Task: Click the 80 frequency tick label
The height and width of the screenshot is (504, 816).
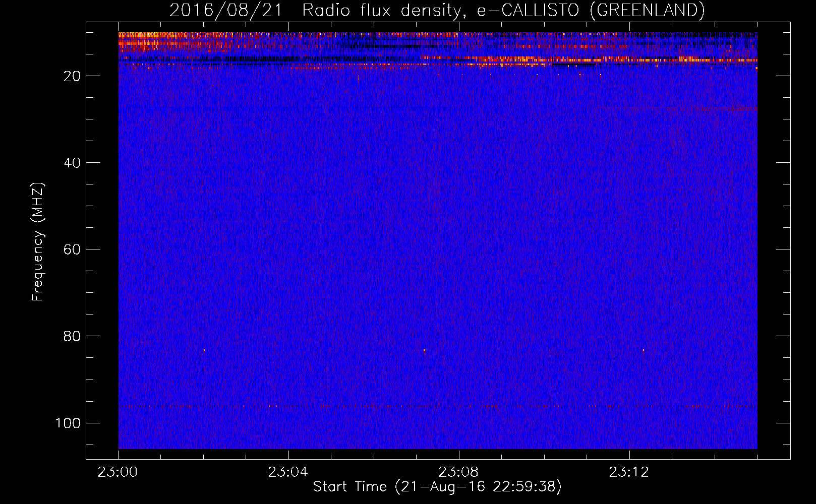Action: [72, 336]
